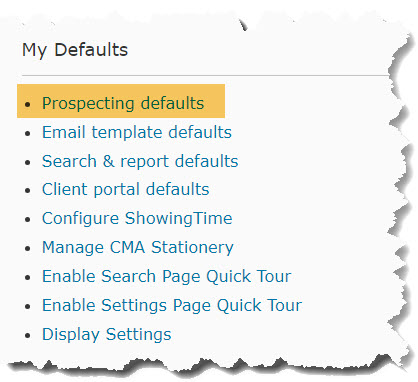Viewport: 418px width, 382px height.
Task: Click Enable Settings Page Quick Tour
Action: coord(172,305)
